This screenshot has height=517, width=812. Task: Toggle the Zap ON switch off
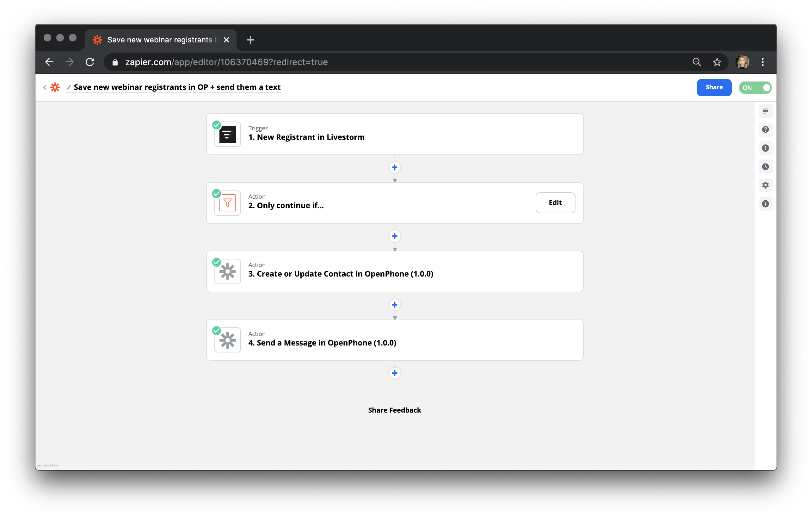click(x=755, y=87)
